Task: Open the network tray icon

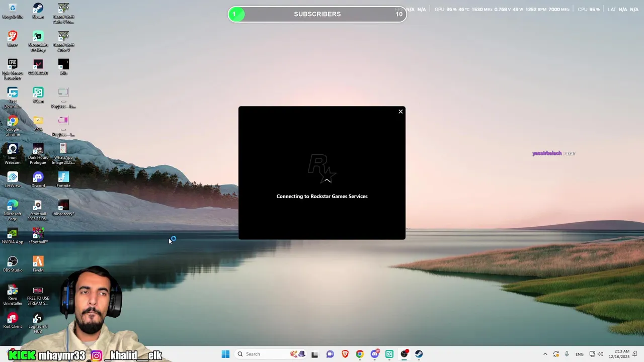Action: point(592,354)
